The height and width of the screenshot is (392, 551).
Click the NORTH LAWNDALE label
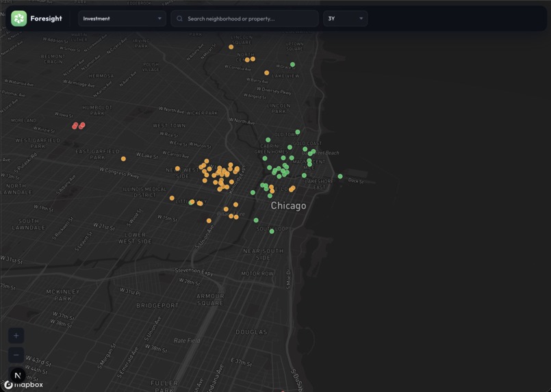click(x=16, y=189)
